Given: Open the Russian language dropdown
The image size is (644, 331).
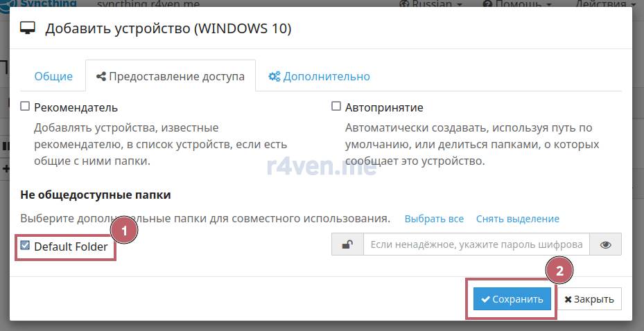Looking at the screenshot, I should point(432,3).
